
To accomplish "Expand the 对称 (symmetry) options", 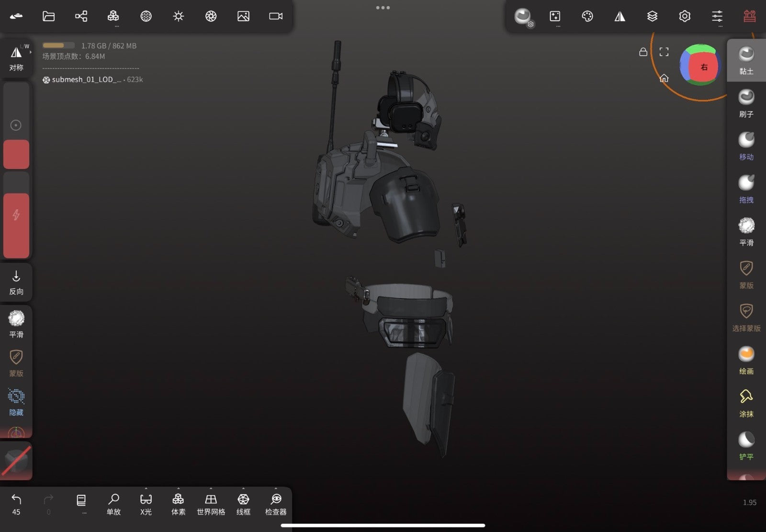I will point(16,57).
